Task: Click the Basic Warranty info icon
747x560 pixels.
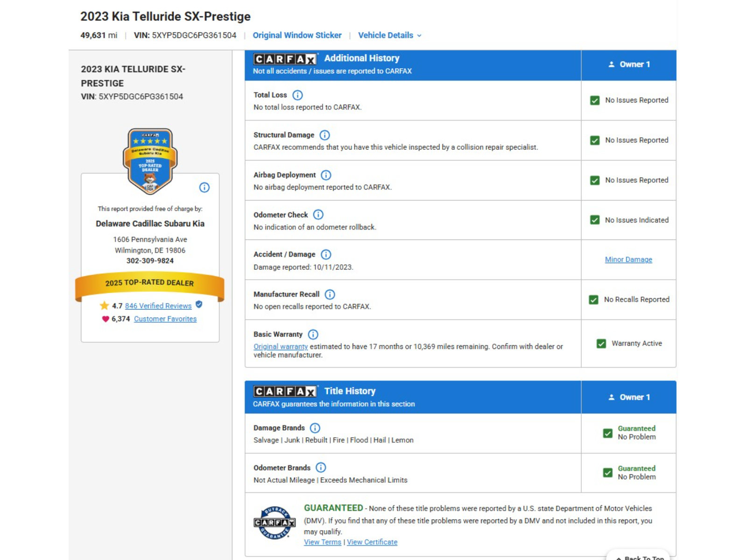Action: 313,335
